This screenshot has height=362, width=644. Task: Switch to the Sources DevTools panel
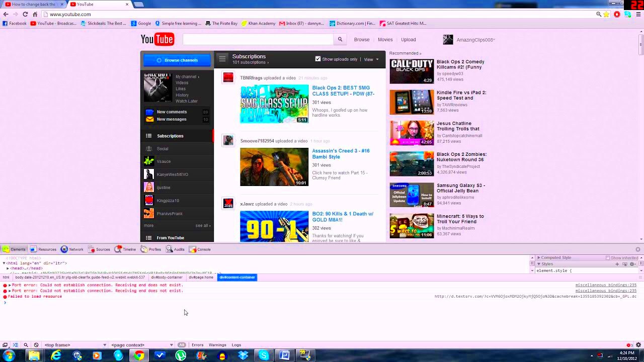pyautogui.click(x=99, y=249)
